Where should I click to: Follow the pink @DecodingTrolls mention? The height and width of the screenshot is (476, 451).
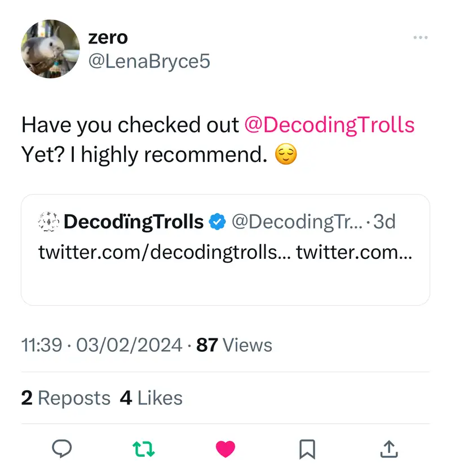pyautogui.click(x=329, y=125)
